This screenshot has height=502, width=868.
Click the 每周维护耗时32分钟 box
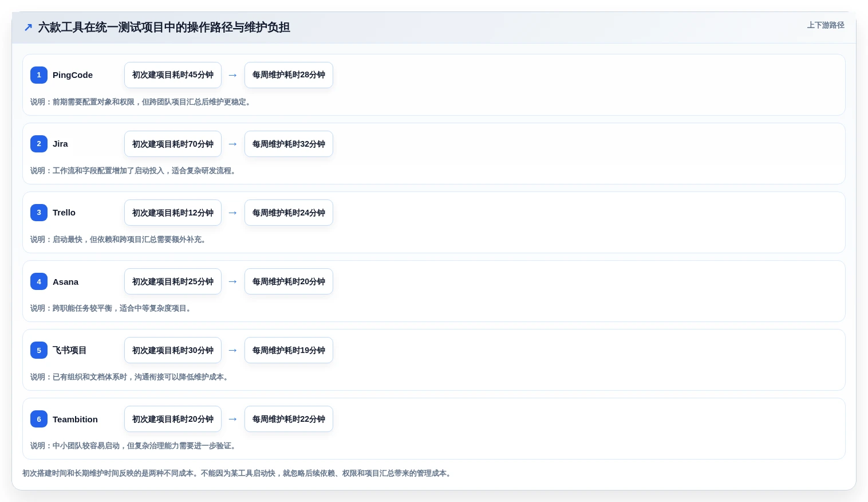289,144
